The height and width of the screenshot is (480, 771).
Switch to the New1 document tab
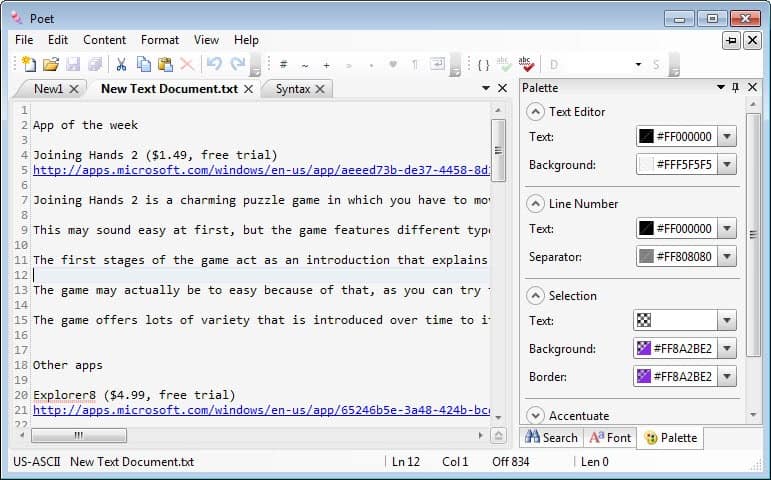pyautogui.click(x=48, y=89)
